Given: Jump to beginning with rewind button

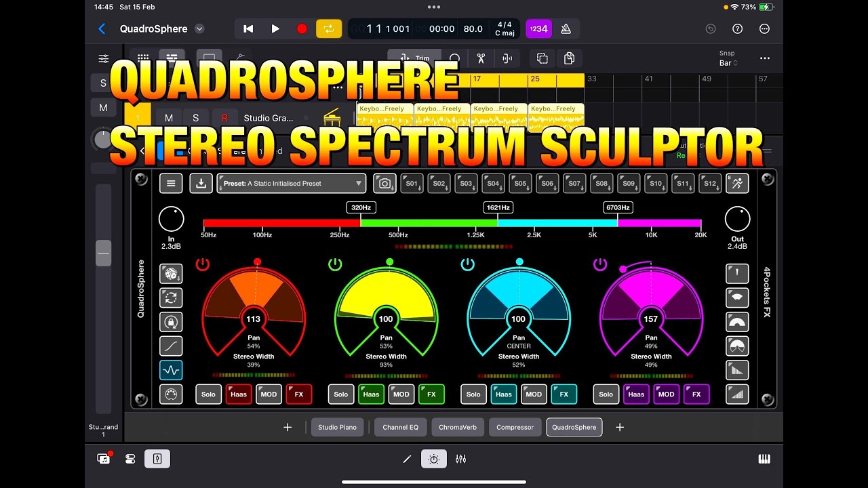Looking at the screenshot, I should 248,28.
